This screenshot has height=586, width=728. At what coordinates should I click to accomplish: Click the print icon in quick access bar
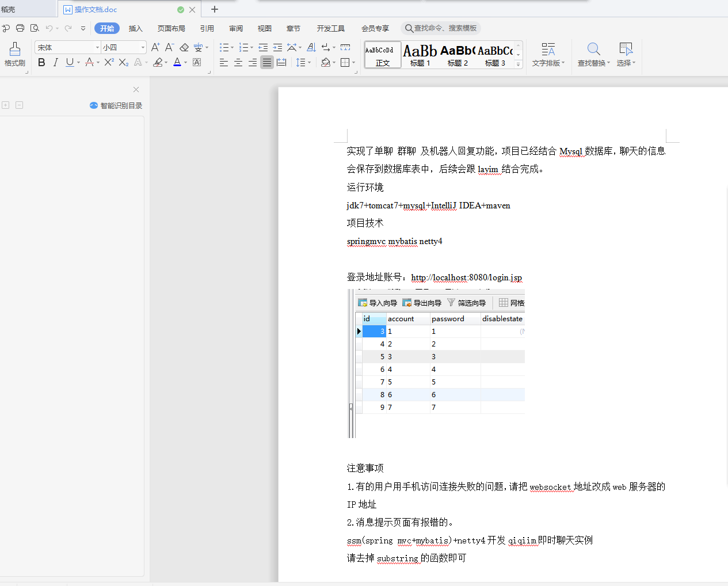coord(20,27)
